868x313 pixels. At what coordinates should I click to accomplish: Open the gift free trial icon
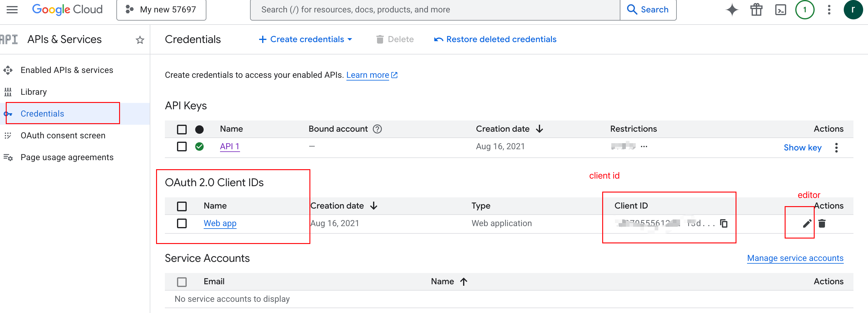coord(756,10)
